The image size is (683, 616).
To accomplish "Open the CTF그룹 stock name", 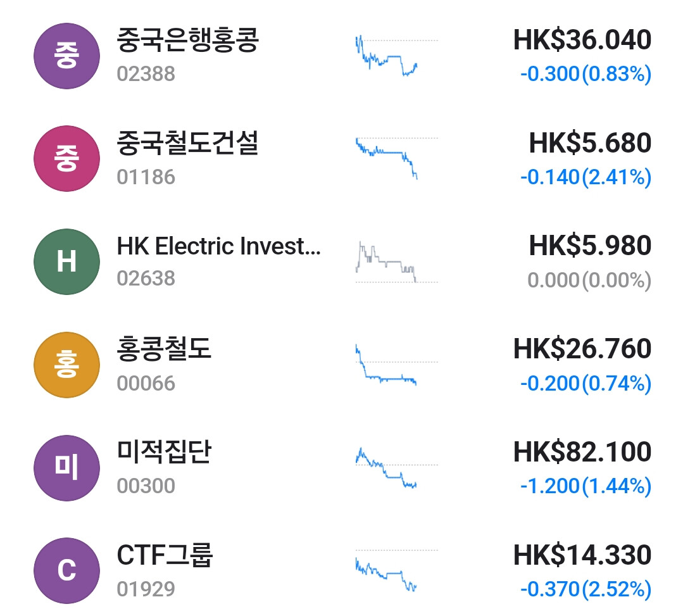I will click(165, 555).
